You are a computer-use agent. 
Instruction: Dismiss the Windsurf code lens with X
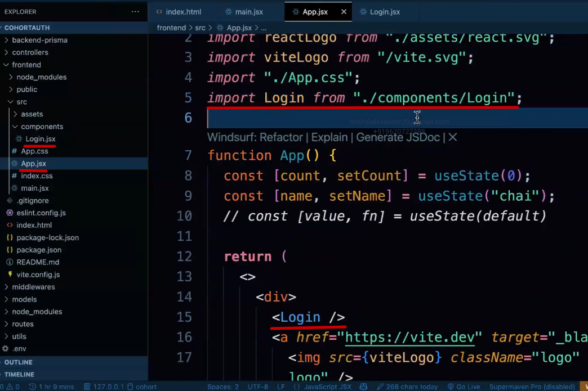pos(453,137)
